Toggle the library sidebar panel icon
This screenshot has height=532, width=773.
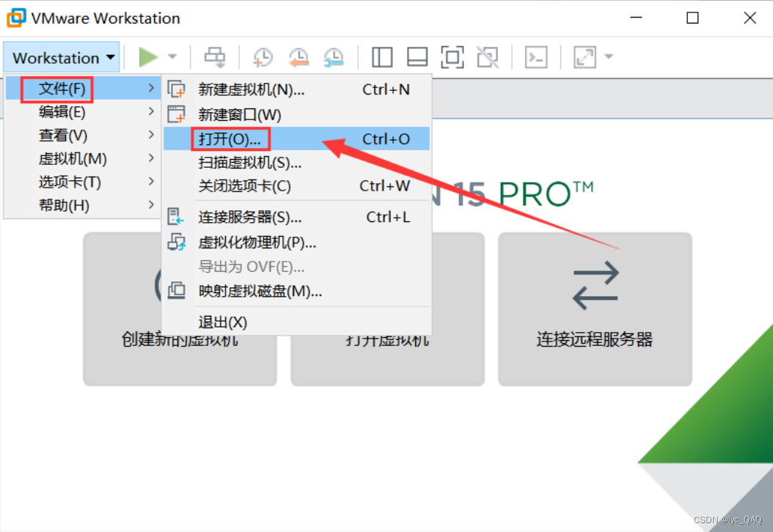(x=382, y=57)
